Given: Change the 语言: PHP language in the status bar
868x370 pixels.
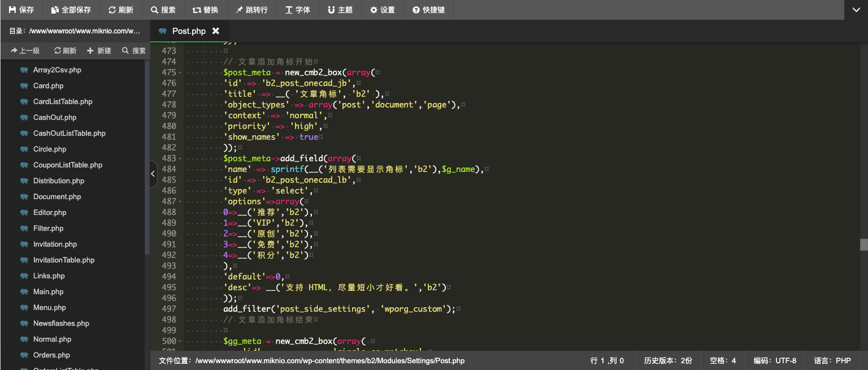Looking at the screenshot, I should (x=832, y=360).
